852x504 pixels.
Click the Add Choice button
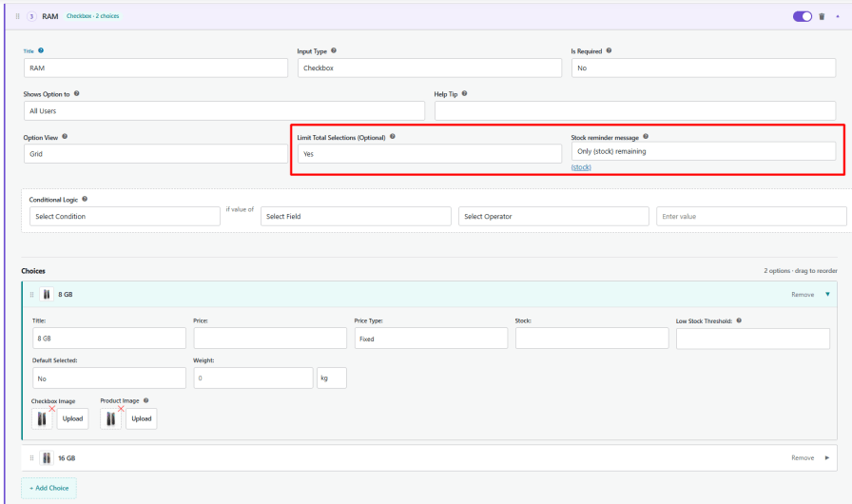click(x=48, y=488)
